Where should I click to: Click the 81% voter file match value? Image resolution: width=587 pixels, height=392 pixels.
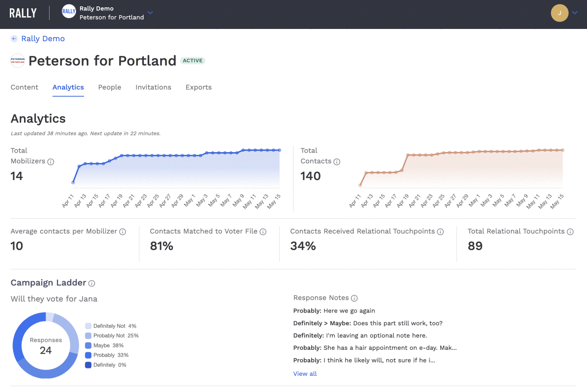pyautogui.click(x=162, y=246)
